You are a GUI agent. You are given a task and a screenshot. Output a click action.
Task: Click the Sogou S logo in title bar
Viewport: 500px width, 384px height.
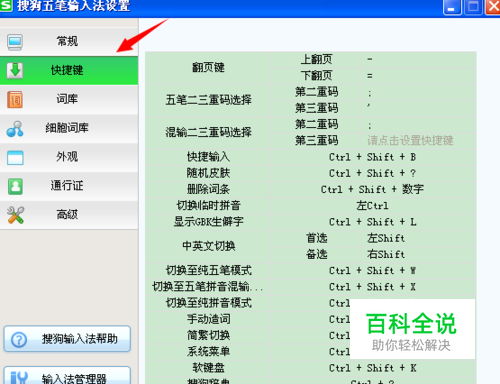[6, 5]
